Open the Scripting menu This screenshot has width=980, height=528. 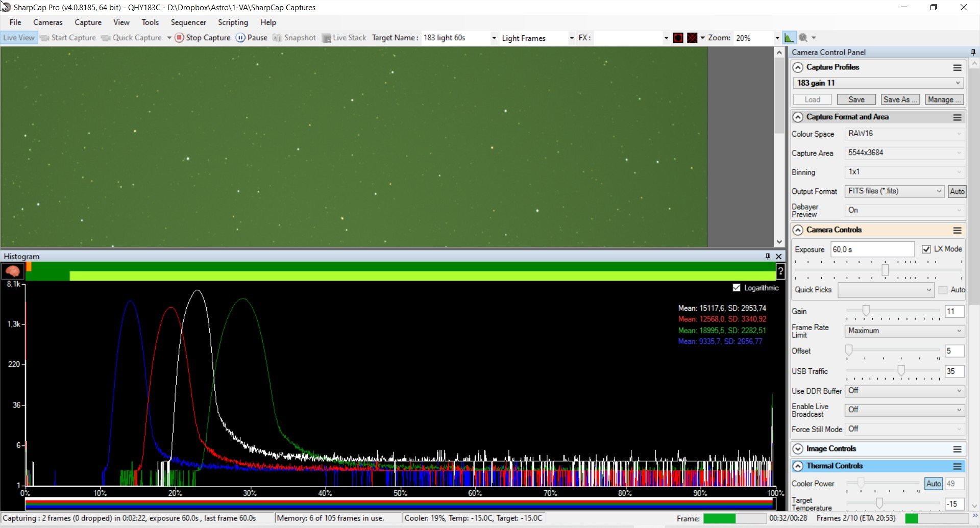[x=233, y=22]
